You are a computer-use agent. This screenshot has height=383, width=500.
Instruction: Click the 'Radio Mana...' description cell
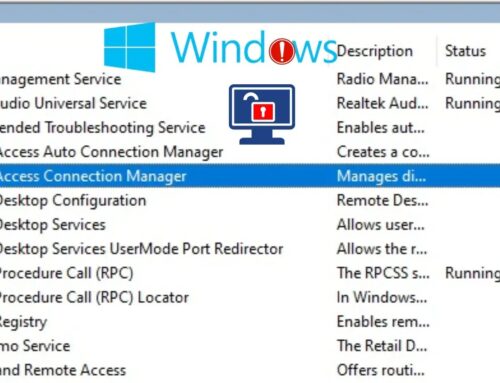coord(382,79)
